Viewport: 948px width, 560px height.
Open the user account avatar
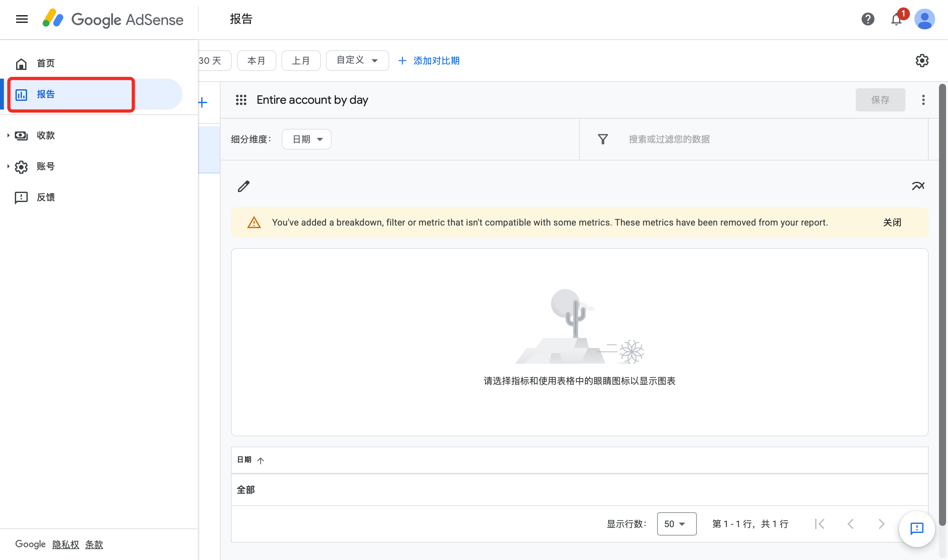coord(924,19)
